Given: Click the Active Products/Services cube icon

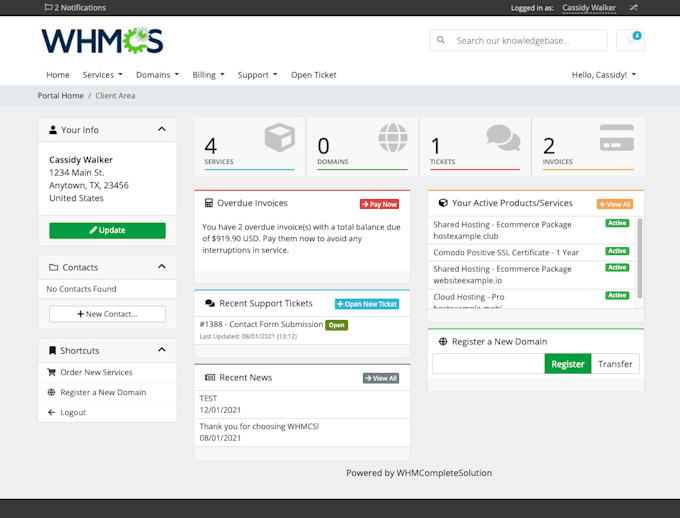Looking at the screenshot, I should (443, 203).
